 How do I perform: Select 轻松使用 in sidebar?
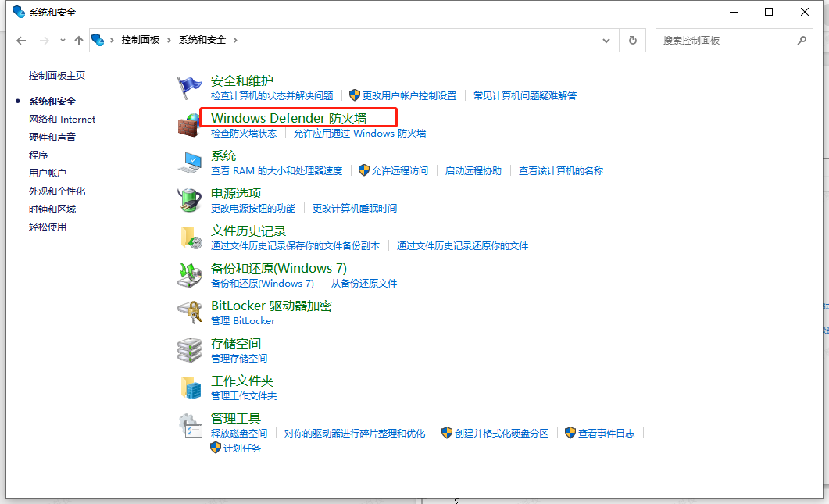[x=47, y=227]
